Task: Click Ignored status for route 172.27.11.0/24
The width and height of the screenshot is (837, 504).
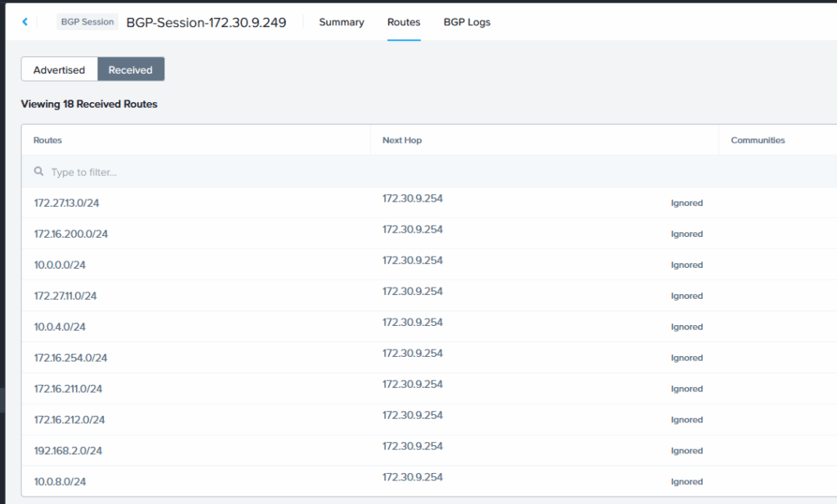Action: pos(687,296)
